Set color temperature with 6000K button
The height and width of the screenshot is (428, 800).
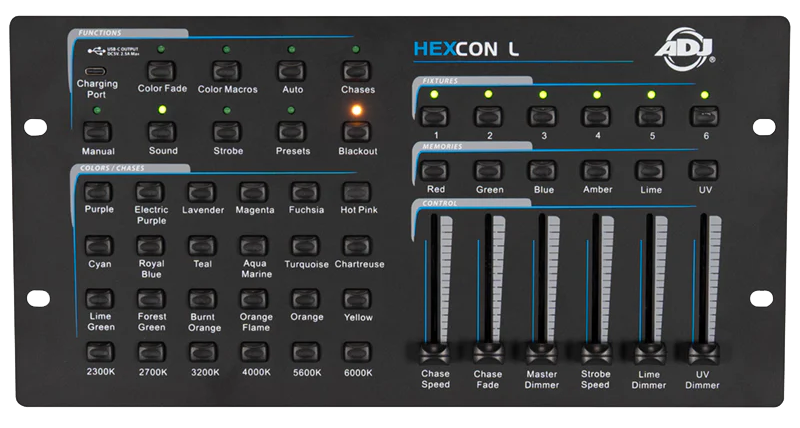coord(357,353)
